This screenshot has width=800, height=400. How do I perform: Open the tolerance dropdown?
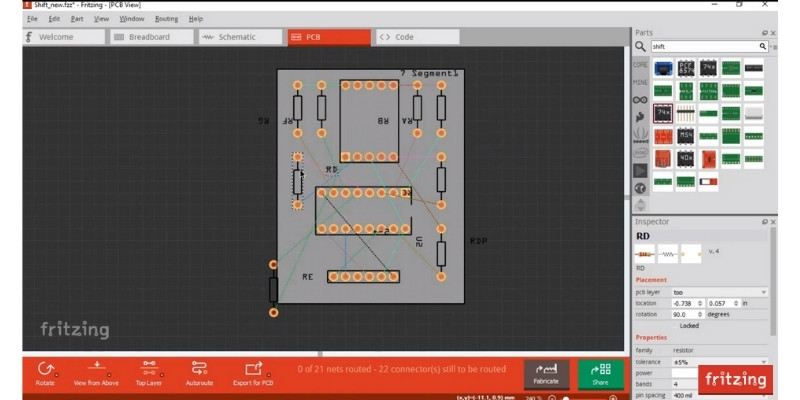(x=719, y=362)
